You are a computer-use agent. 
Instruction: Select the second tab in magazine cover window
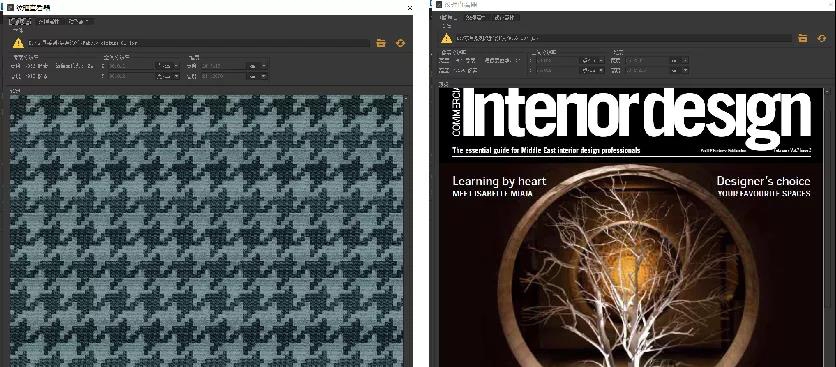(476, 18)
